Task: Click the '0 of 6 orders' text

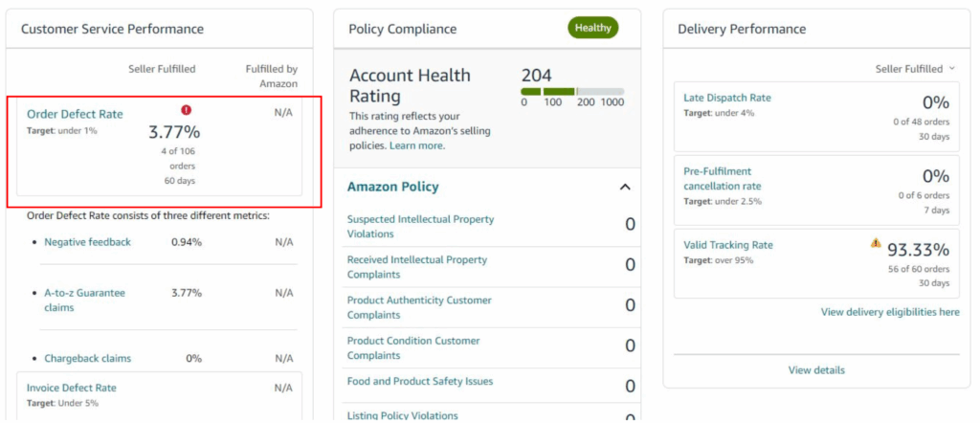Action: 924,195
